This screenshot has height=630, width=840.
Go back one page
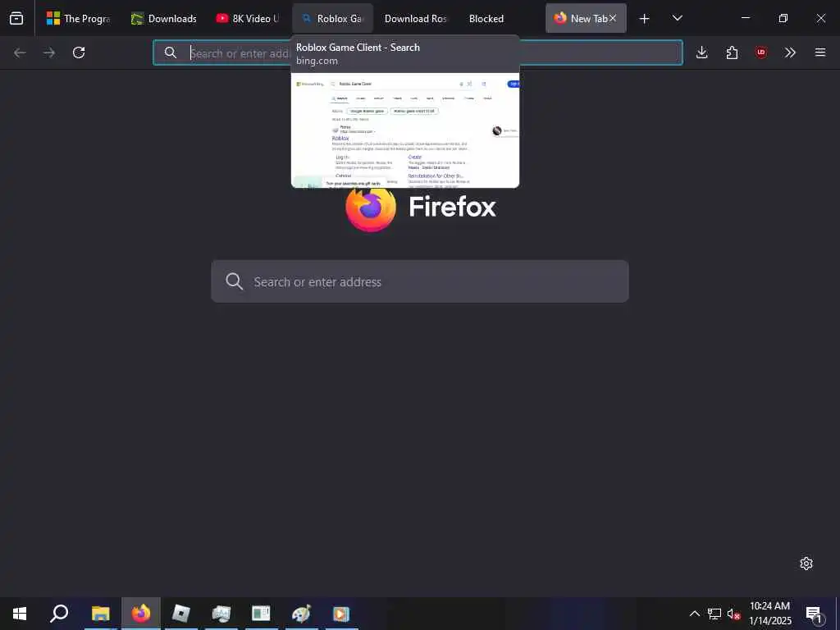coord(20,52)
